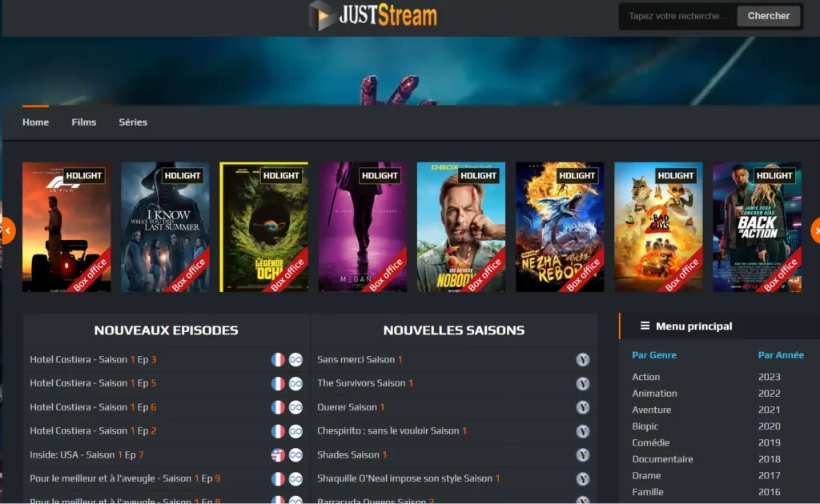Click the HDLIGHT badge on the MEGAN poster
The height and width of the screenshot is (504, 820).
(380, 175)
